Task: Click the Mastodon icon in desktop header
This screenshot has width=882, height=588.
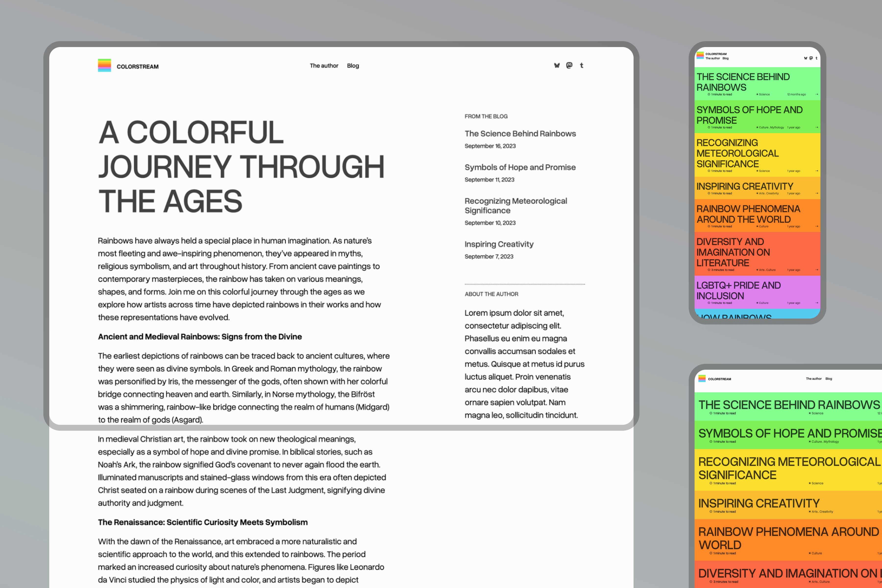Action: pos(569,65)
